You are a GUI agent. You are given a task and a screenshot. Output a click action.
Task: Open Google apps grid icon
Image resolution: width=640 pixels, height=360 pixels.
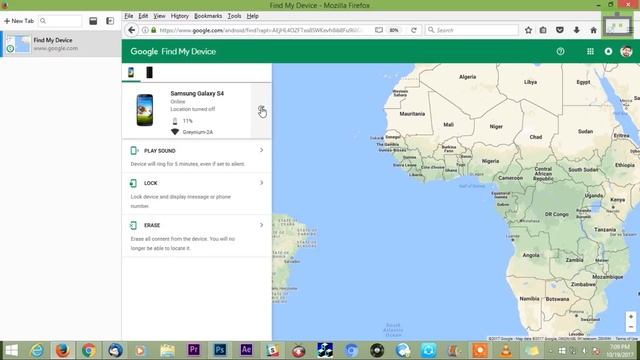click(590, 51)
